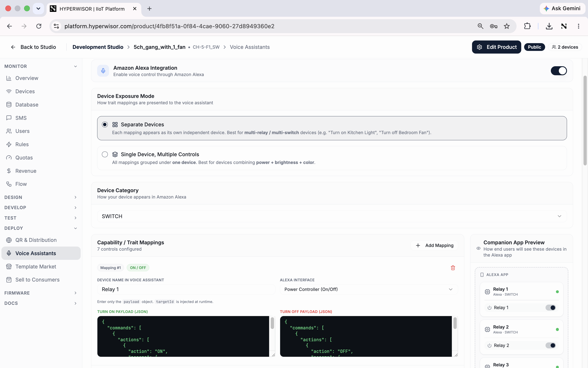Click the Relay 1 chip icon in preview
The height and width of the screenshot is (368, 588).
tap(487, 292)
